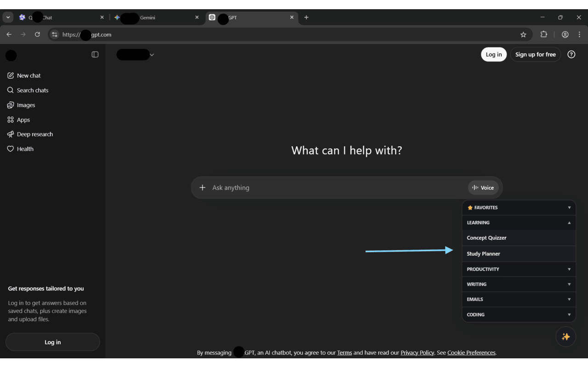The height and width of the screenshot is (368, 588).
Task: Expand the Coding section
Action: click(x=519, y=315)
